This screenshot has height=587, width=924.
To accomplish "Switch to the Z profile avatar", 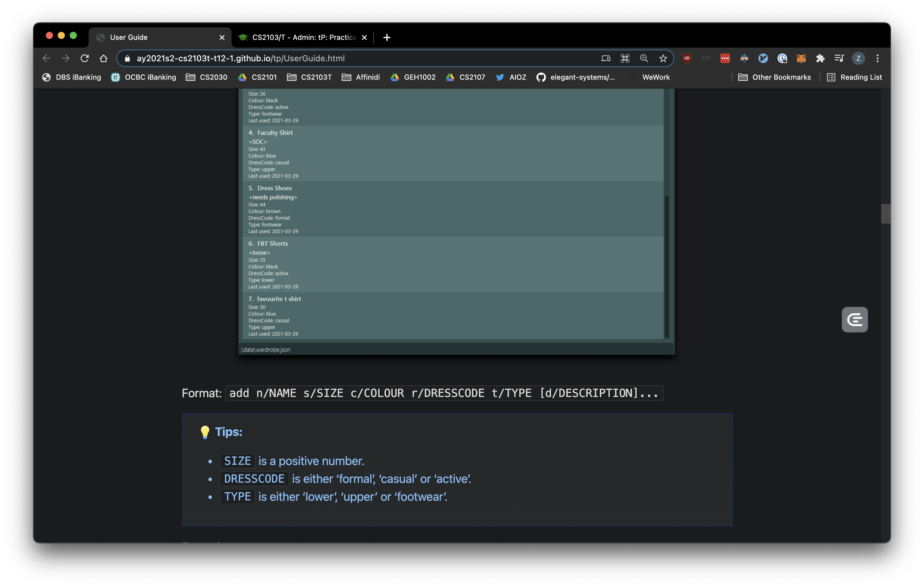I will pyautogui.click(x=859, y=58).
